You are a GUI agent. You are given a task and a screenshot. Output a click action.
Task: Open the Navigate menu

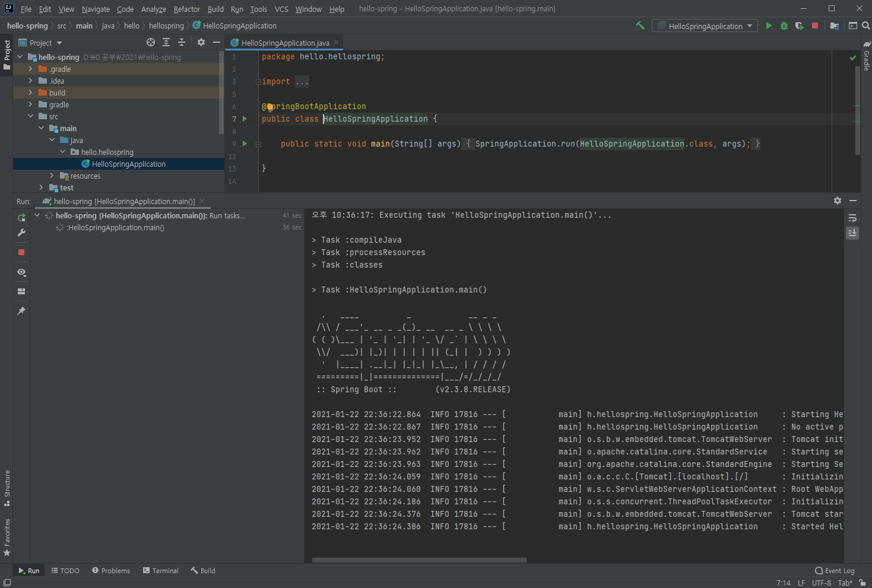(x=96, y=9)
